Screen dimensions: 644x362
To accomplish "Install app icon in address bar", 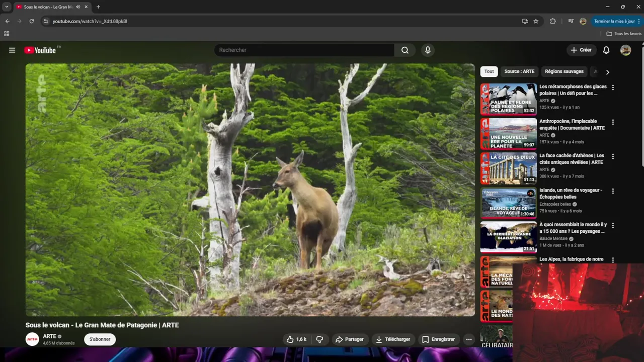I will [525, 21].
